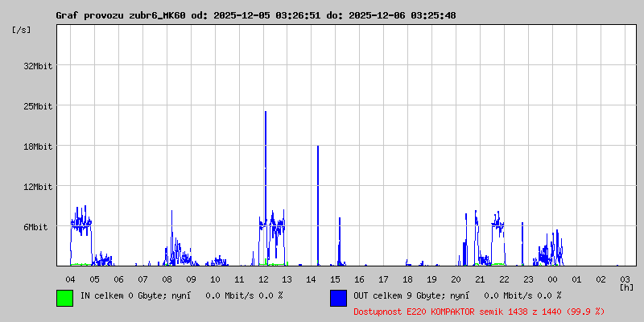
Task: Click the [/s] unit label
Action: 22,29
